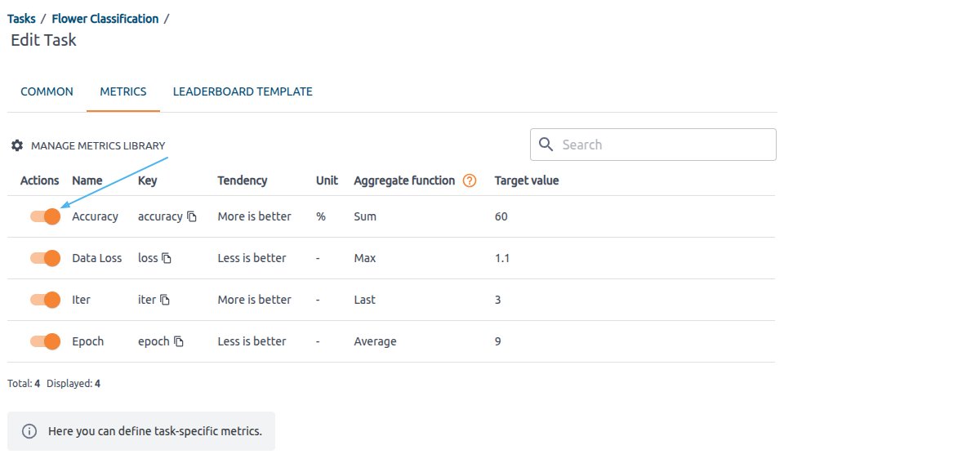980x472 pixels.
Task: Turn off the Data Loss metric
Action: [45, 258]
